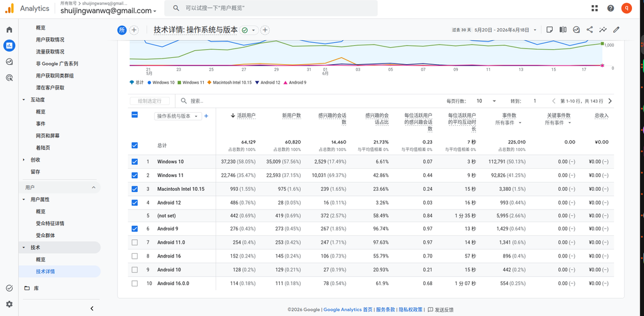Screen dimensions: 644x316
Task: Open the Home icon in left rail
Action: [x=9, y=30]
